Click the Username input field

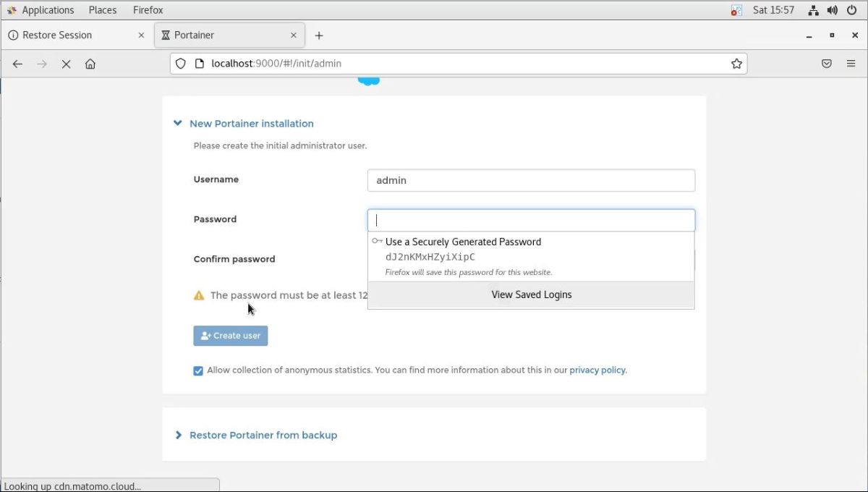531,180
